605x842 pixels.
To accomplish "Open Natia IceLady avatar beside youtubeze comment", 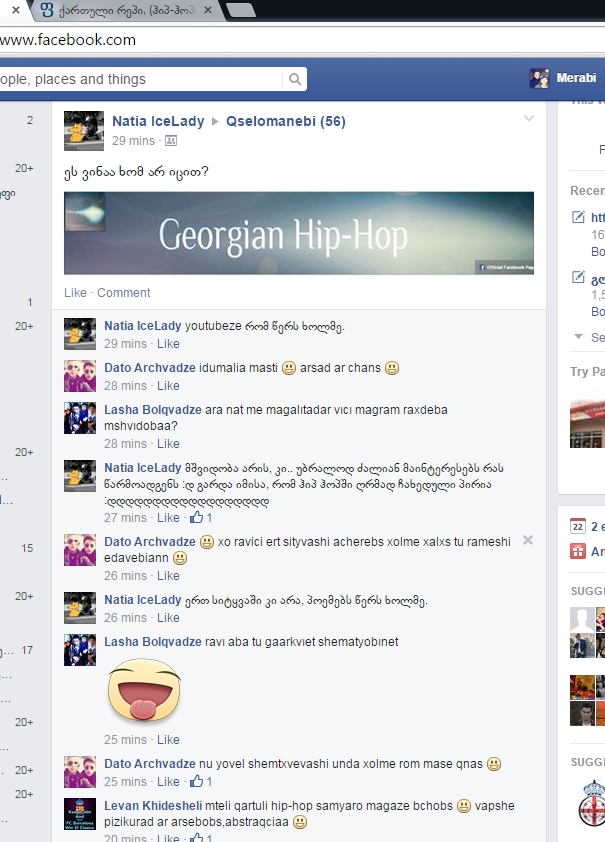I will tap(80, 334).
